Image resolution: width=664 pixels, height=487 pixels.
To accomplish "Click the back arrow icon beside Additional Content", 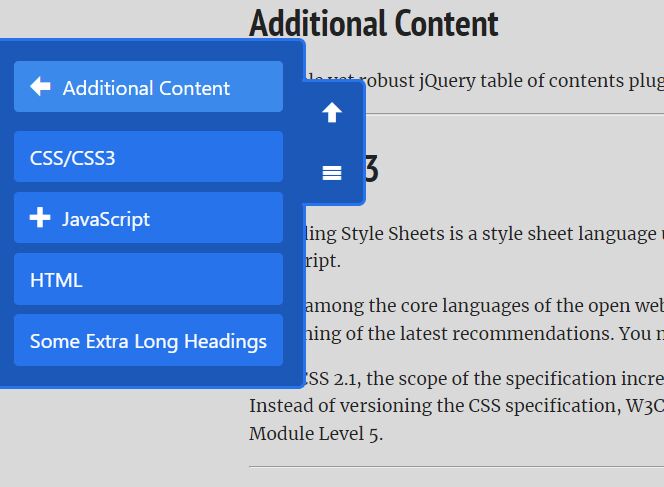I will click(x=41, y=87).
